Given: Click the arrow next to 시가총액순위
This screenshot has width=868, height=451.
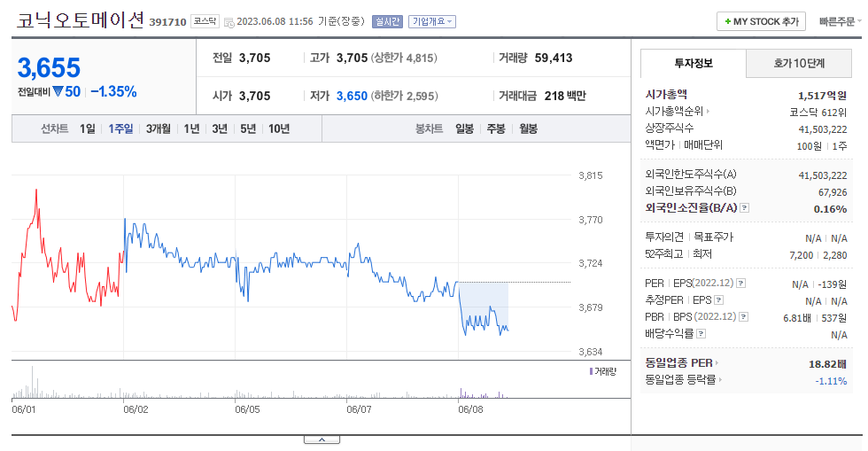Looking at the screenshot, I should 708,112.
